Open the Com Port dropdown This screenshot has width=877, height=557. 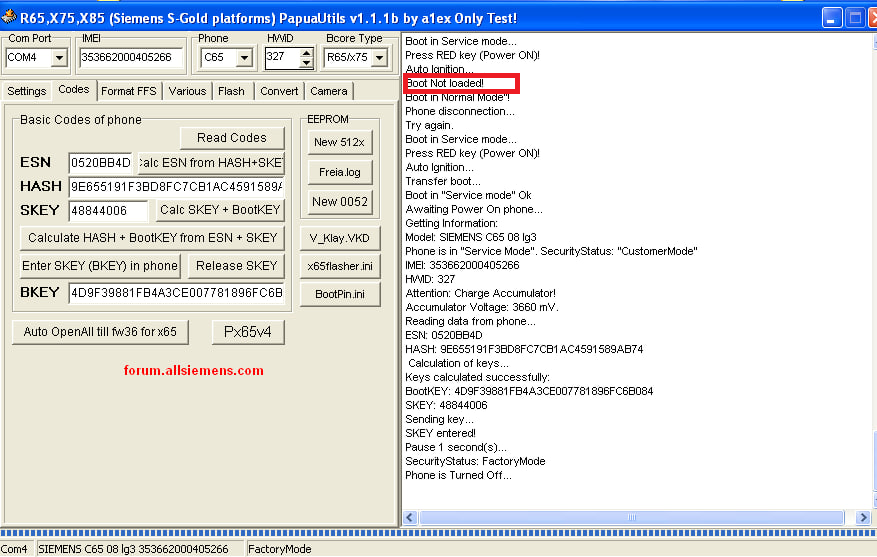click(x=59, y=58)
